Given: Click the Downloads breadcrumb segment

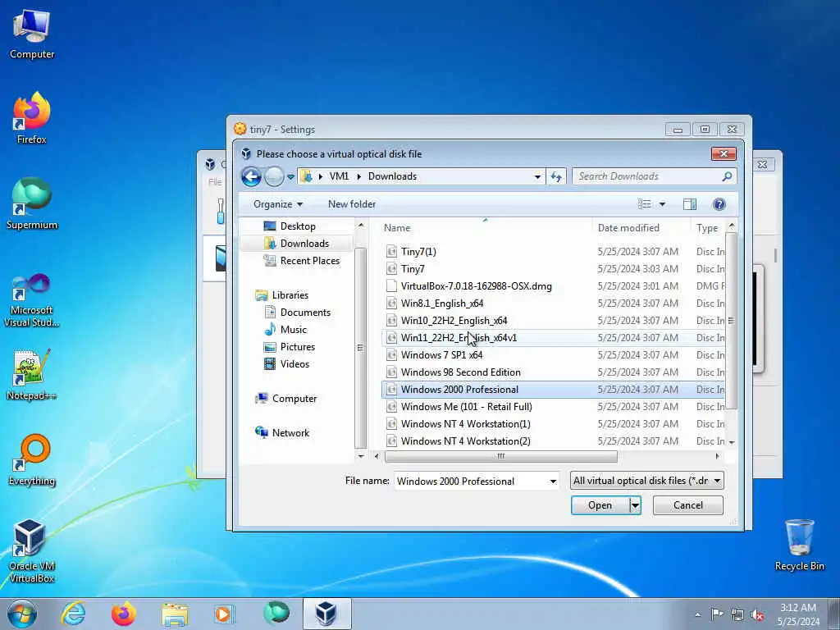Looking at the screenshot, I should [x=392, y=176].
